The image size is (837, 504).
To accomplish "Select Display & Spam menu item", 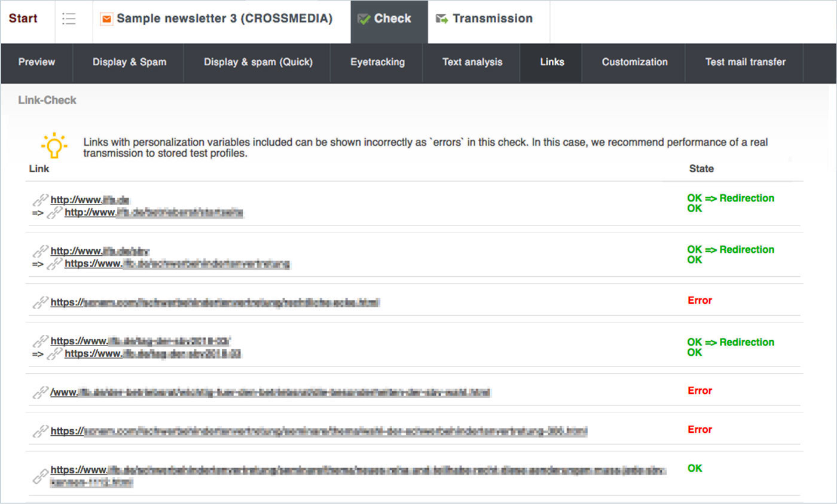I will 129,62.
